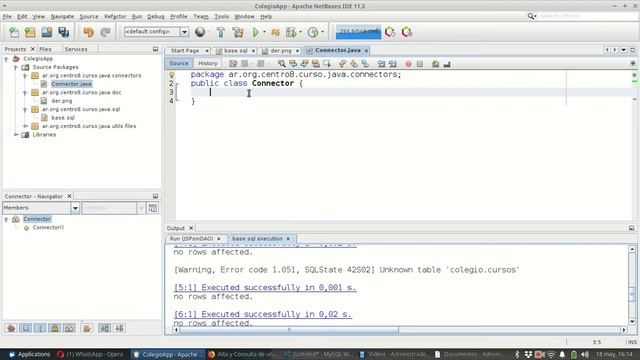Select the Run (JSPainDAO) output tab

[x=191, y=238]
